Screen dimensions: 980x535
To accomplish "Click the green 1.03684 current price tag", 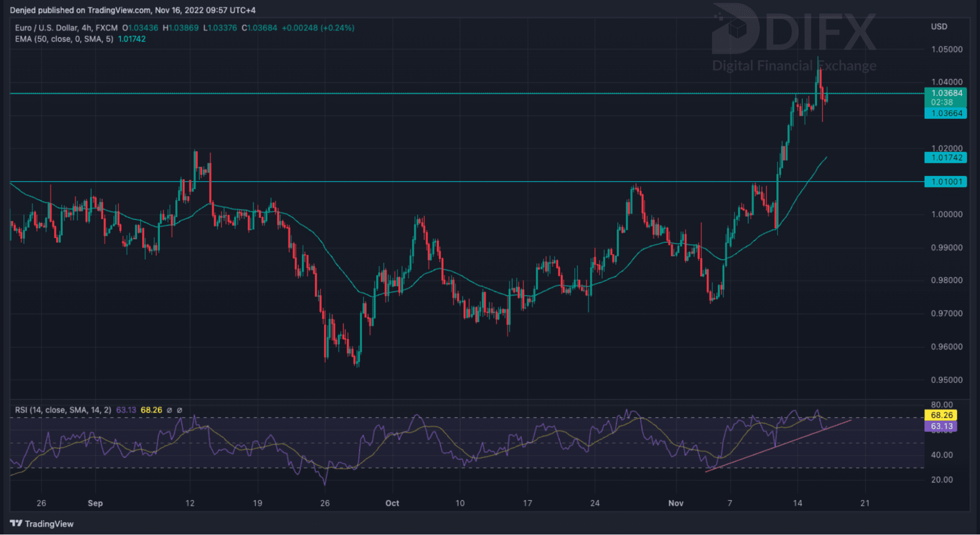I will pos(946,93).
